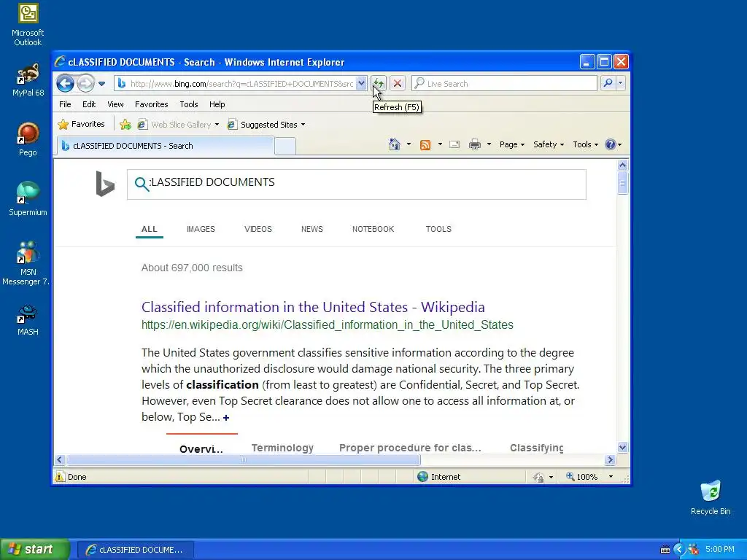This screenshot has height=560, width=747.
Task: Click the zoom level 100% button
Action: (581, 477)
